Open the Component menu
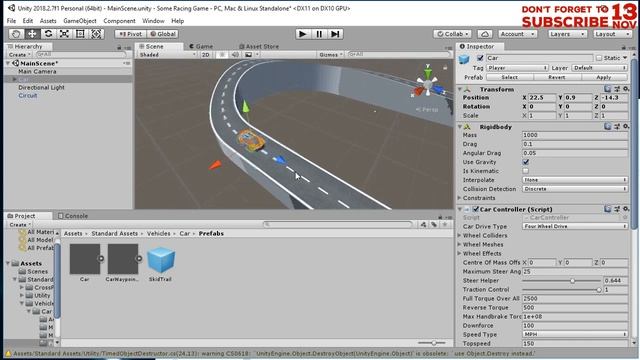Image resolution: width=640 pixels, height=360 pixels. click(119, 21)
